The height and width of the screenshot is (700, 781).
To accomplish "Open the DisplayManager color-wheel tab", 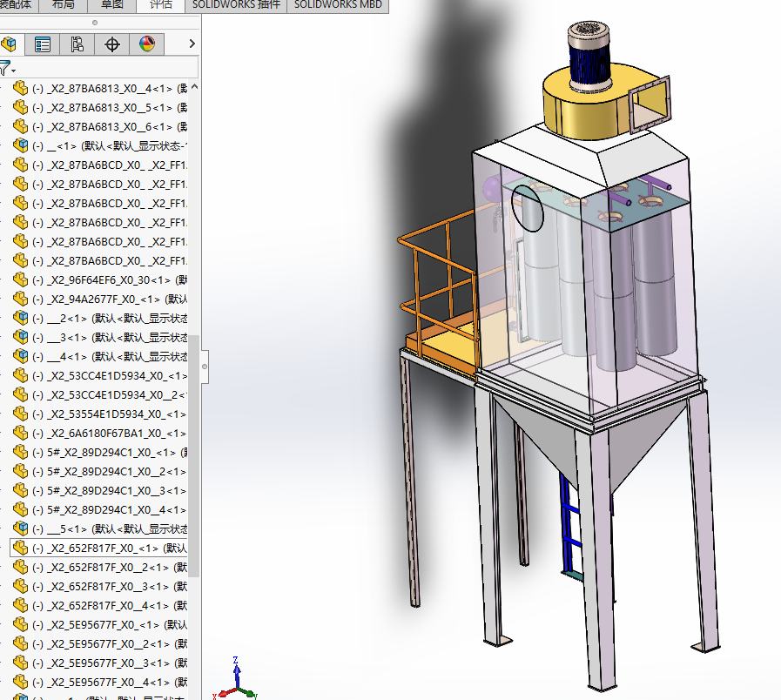I will pyautogui.click(x=147, y=44).
